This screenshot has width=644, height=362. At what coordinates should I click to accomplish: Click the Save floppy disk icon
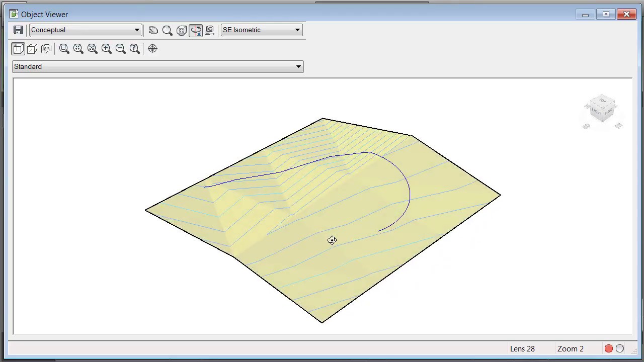pos(18,30)
